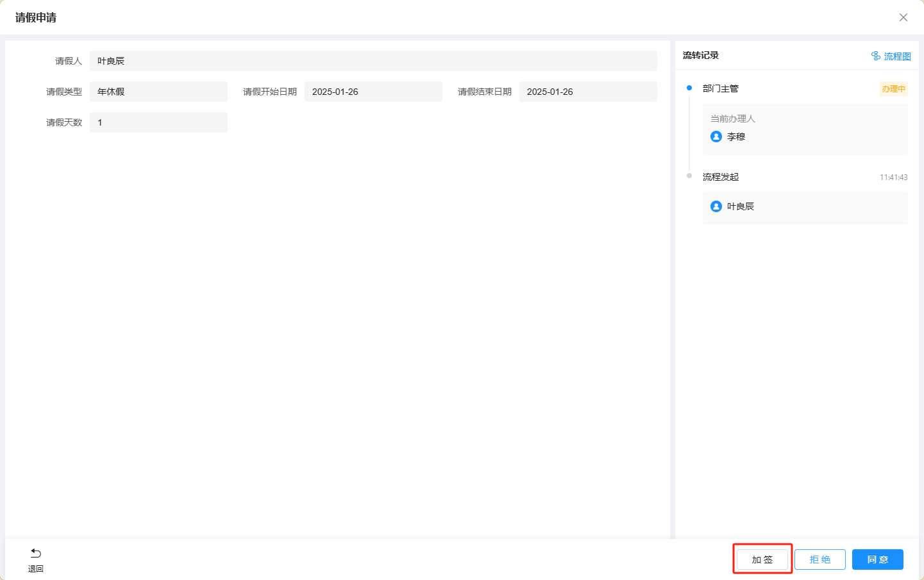Image resolution: width=924 pixels, height=580 pixels.
Task: Click 李穆's user avatar icon
Action: tap(716, 137)
